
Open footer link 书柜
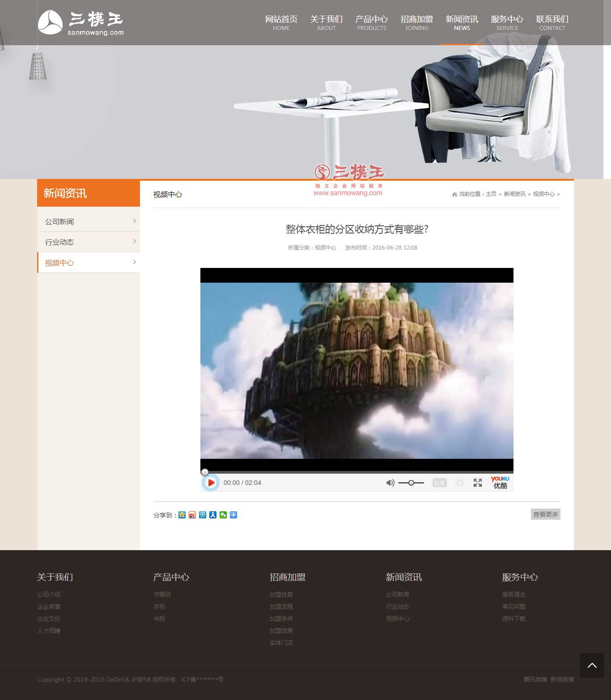coord(159,619)
